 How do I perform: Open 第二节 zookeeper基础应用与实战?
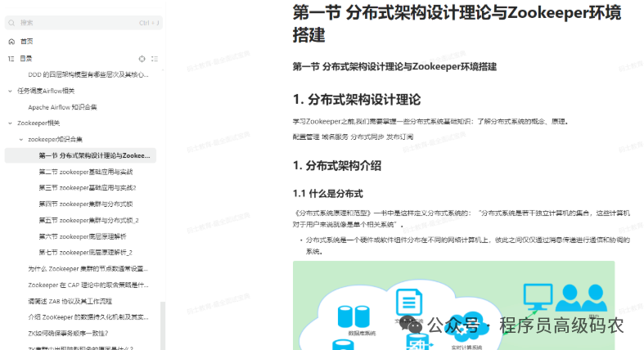tap(85, 172)
